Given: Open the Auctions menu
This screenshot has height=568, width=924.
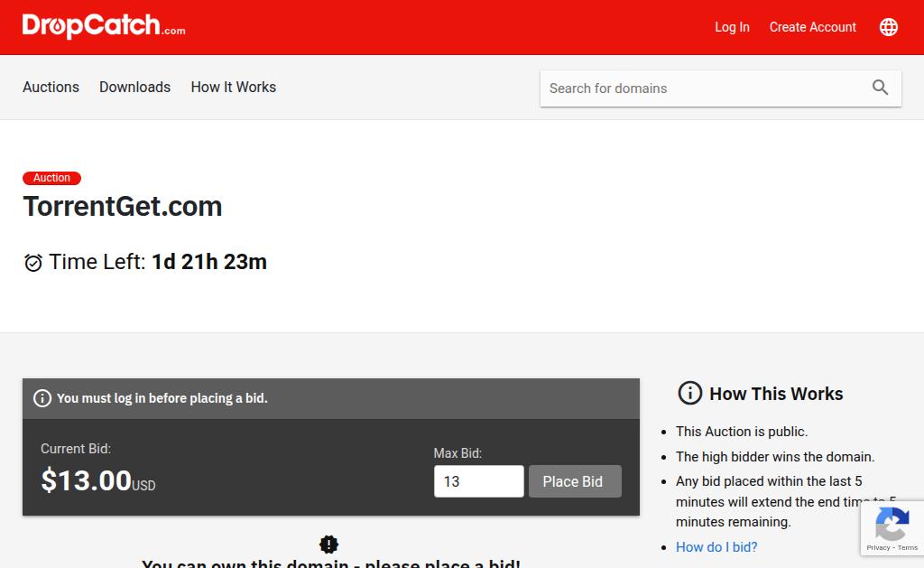Looking at the screenshot, I should 51,88.
